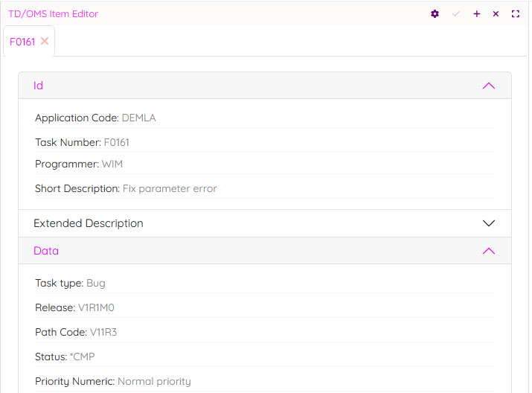Image resolution: width=532 pixels, height=393 pixels.
Task: Collapse the Data section chevron
Action: tap(489, 251)
